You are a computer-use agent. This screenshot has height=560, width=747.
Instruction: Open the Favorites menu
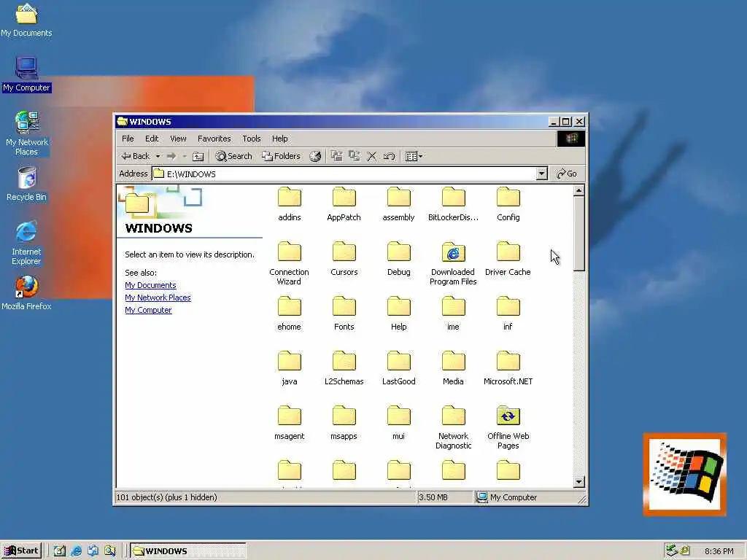[x=214, y=139]
